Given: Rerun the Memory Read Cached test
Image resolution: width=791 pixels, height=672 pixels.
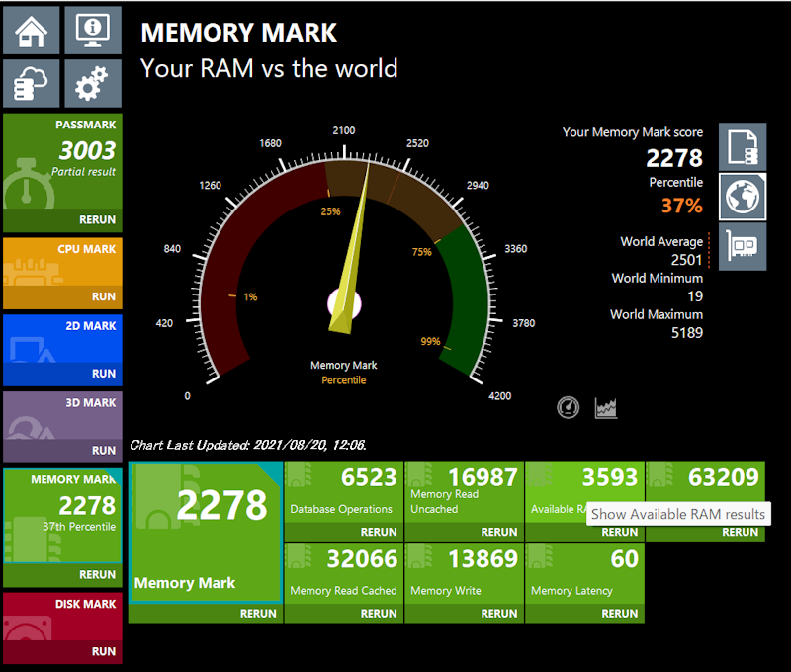Looking at the screenshot, I should [x=343, y=614].
